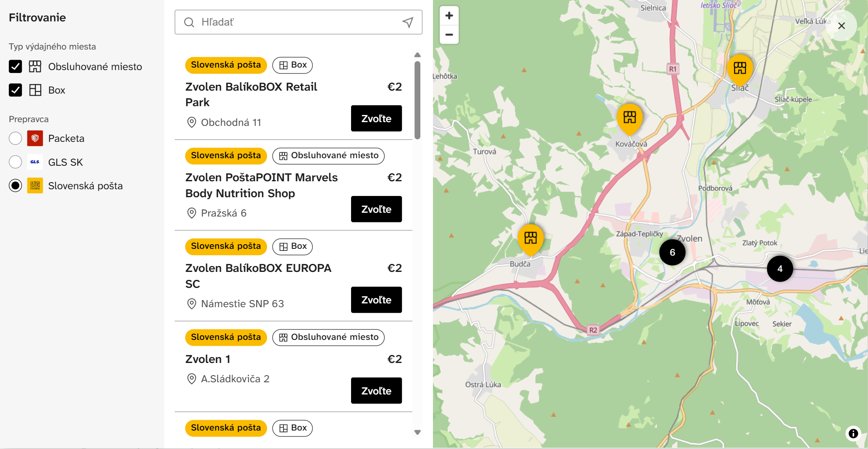Viewport: 868px width, 449px height.
Task: Click the Box locker filter icon
Action: [x=35, y=90]
